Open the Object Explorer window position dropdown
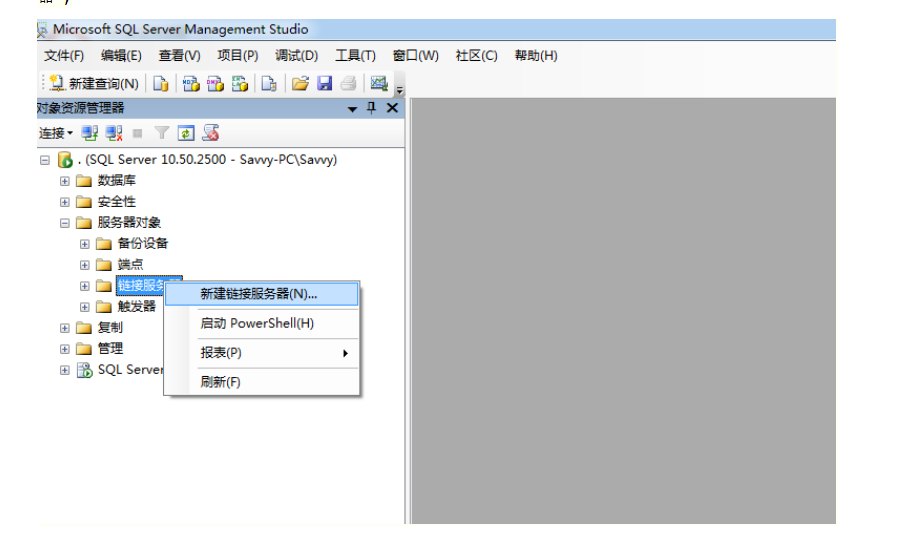Screen dimensions: 909x545 click(x=352, y=109)
